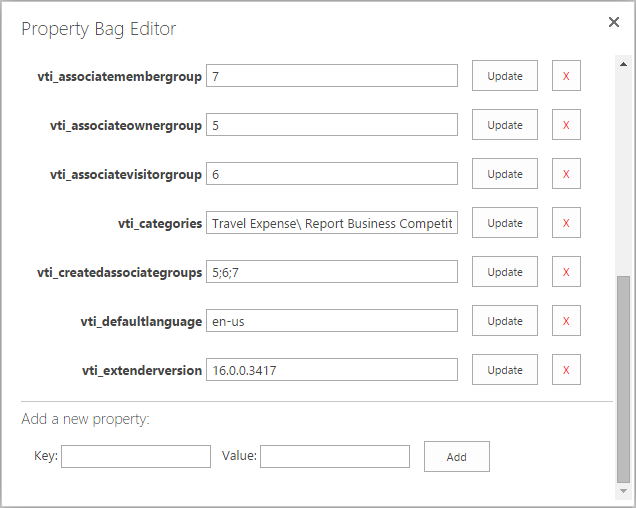Delete the vti_categories property

(x=566, y=223)
